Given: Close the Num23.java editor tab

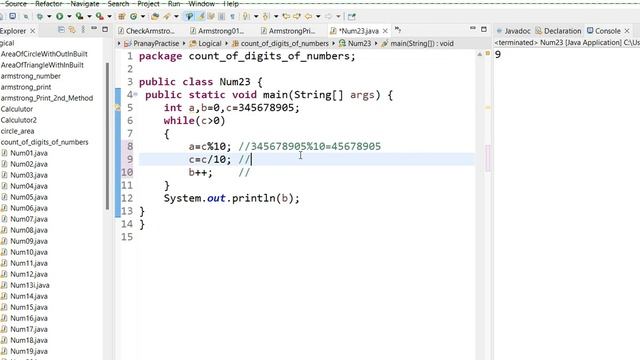Looking at the screenshot, I should [x=385, y=31].
